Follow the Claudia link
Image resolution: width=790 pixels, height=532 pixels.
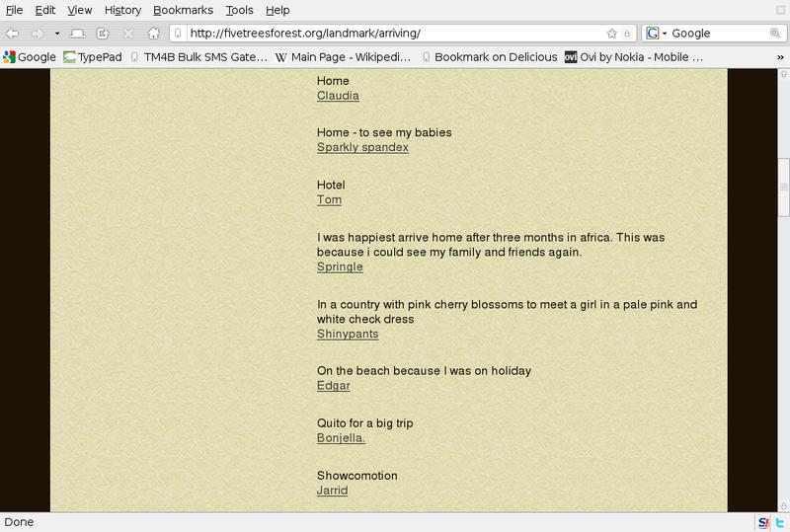point(338,96)
